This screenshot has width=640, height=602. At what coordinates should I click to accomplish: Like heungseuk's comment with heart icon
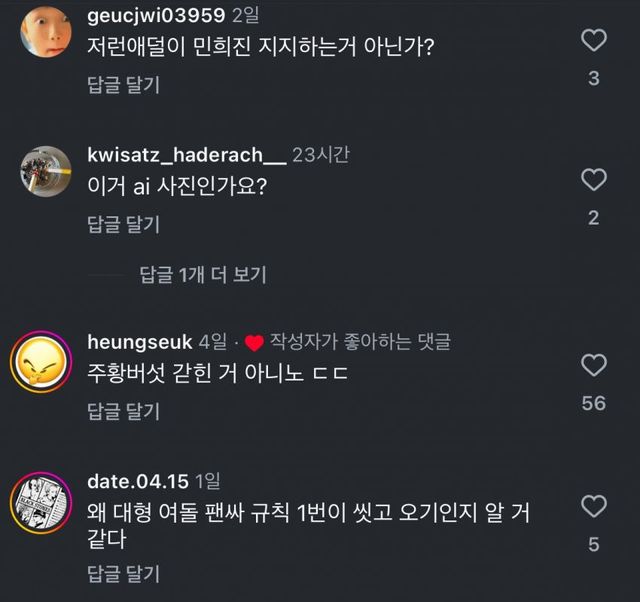pyautogui.click(x=593, y=365)
